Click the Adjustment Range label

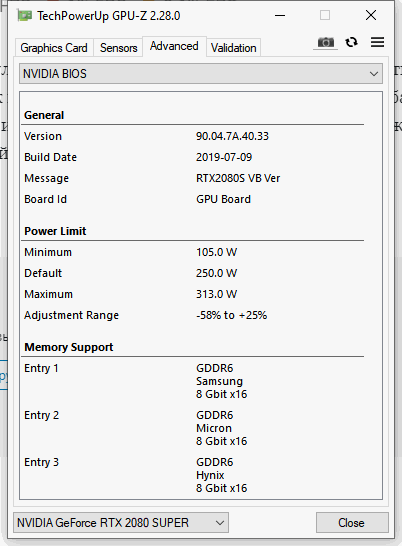71,315
